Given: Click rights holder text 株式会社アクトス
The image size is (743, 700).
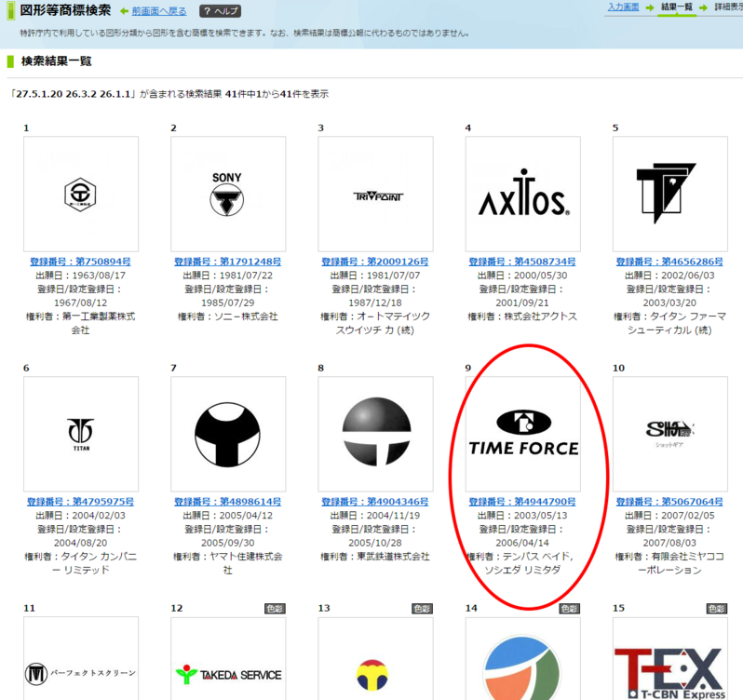Looking at the screenshot, I should [x=541, y=316].
